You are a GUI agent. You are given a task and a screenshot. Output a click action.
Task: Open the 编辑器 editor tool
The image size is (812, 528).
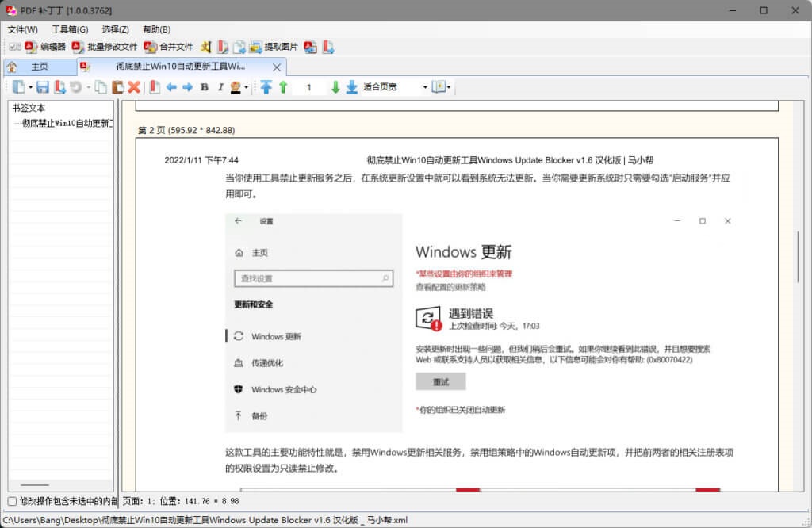click(45, 47)
